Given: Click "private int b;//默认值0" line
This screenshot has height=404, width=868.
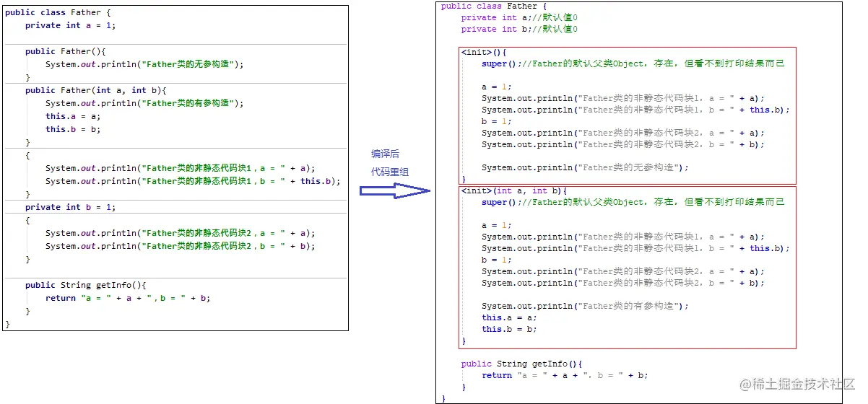Looking at the screenshot, I should tap(519, 29).
